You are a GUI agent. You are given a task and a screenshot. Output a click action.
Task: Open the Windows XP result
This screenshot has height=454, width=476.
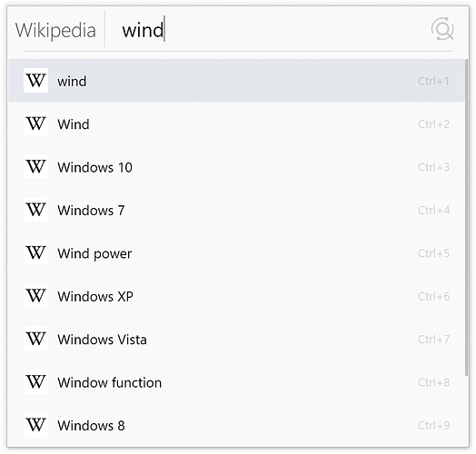coord(236,296)
